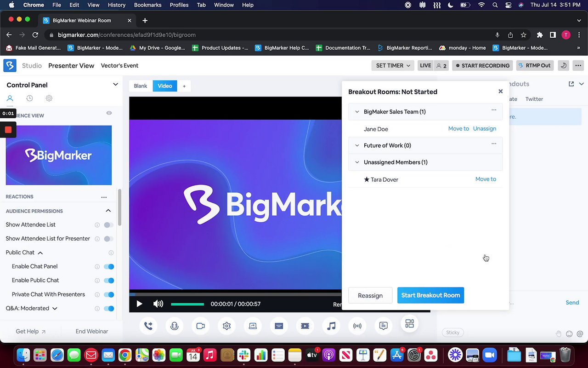The image size is (588, 368).
Task: Toggle Q&A Moderated switch
Action: (x=108, y=309)
